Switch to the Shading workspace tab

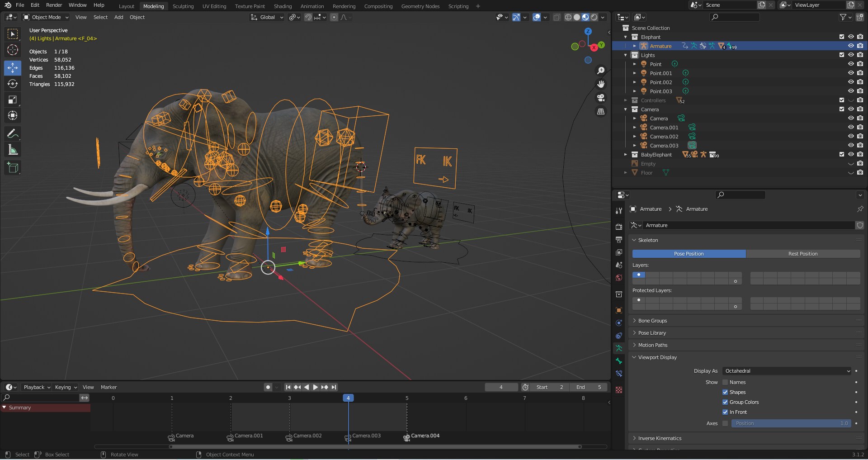283,6
